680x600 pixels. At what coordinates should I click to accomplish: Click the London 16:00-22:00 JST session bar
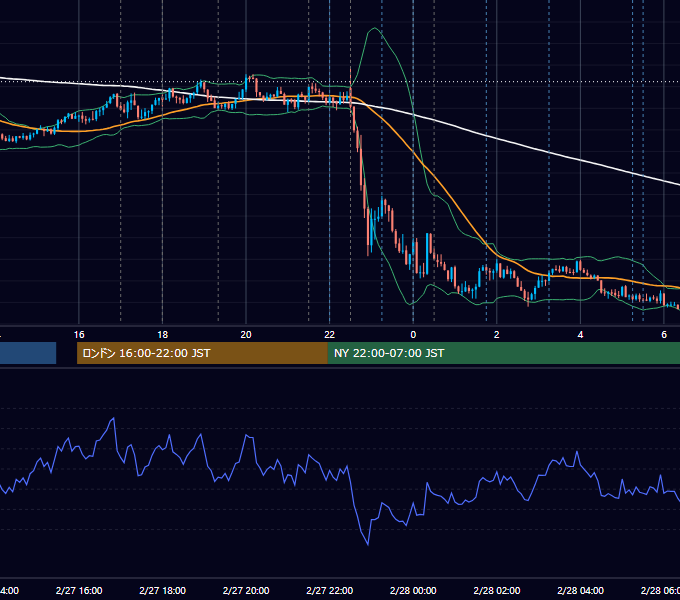pos(202,353)
